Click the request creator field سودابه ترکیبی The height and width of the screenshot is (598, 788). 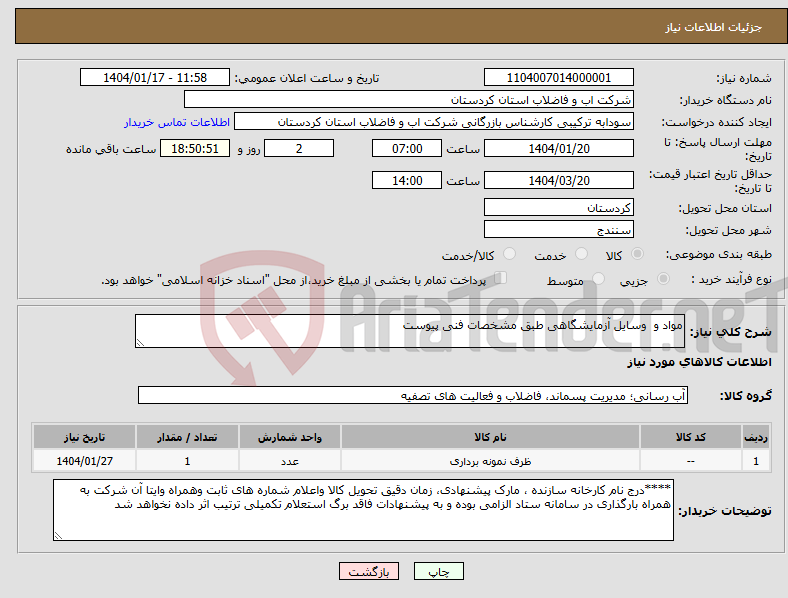pos(434,122)
